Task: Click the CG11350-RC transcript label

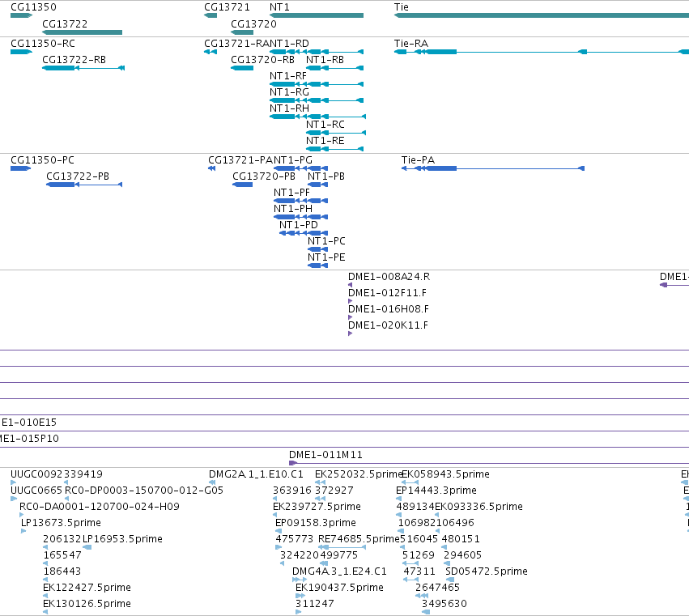Action: (x=43, y=44)
